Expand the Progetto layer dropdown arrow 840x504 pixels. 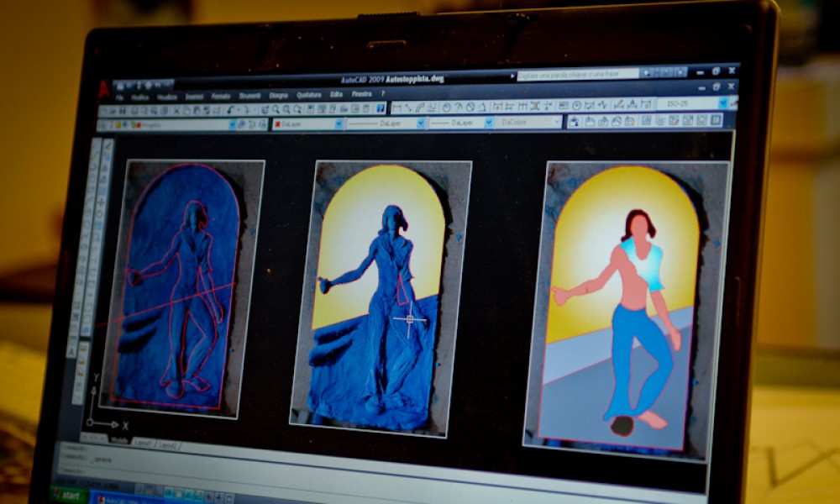[232, 124]
